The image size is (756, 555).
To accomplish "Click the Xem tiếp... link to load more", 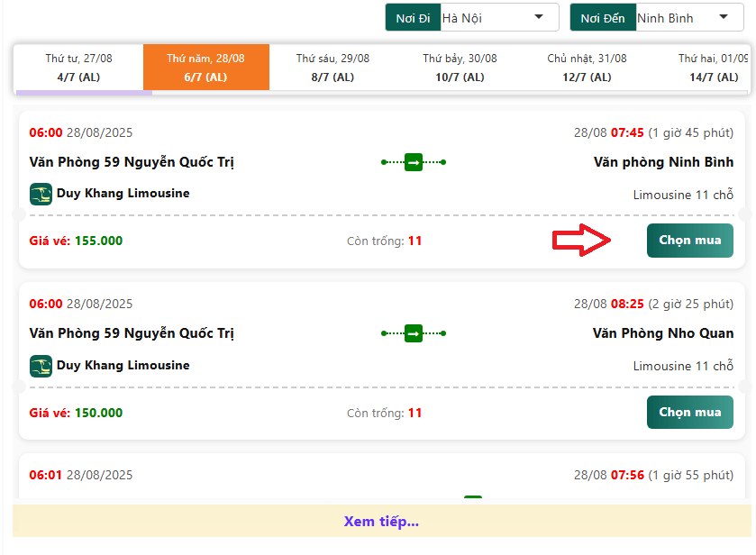I will tap(380, 521).
